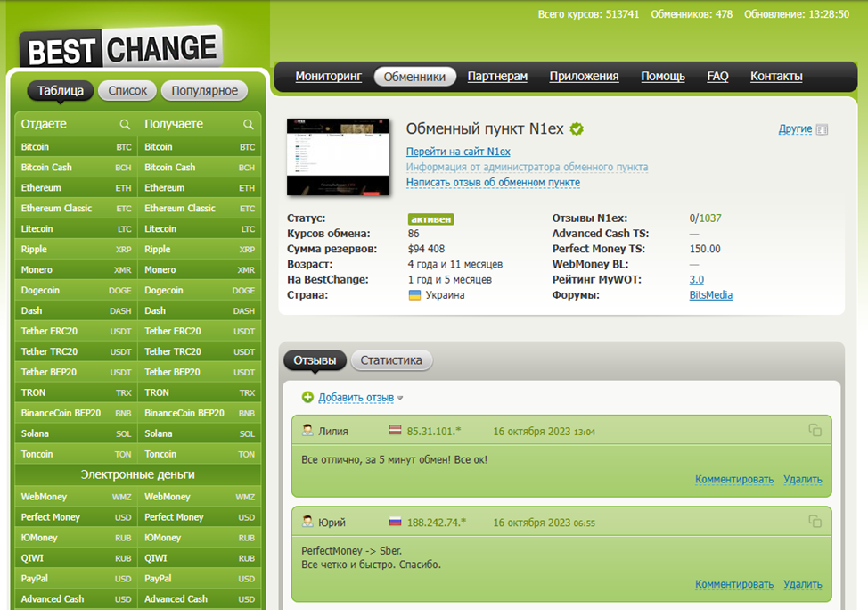This screenshot has width=868, height=610.
Task: Click the Russian flag next to 188.242.74.*
Action: coord(396,522)
